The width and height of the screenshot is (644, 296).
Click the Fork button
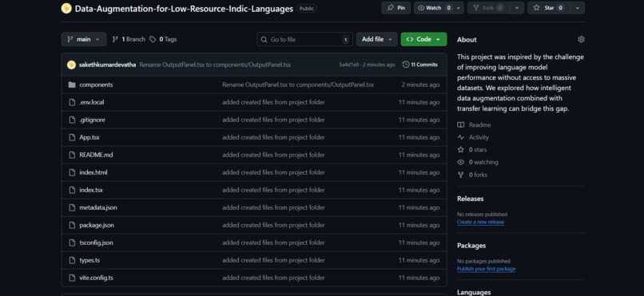[x=488, y=8]
